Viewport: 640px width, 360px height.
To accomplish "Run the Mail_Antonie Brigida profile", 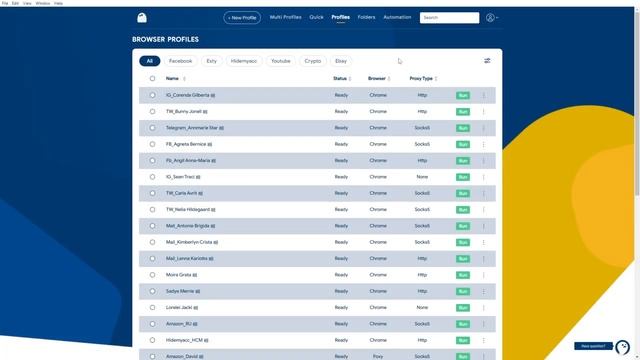I will [463, 226].
